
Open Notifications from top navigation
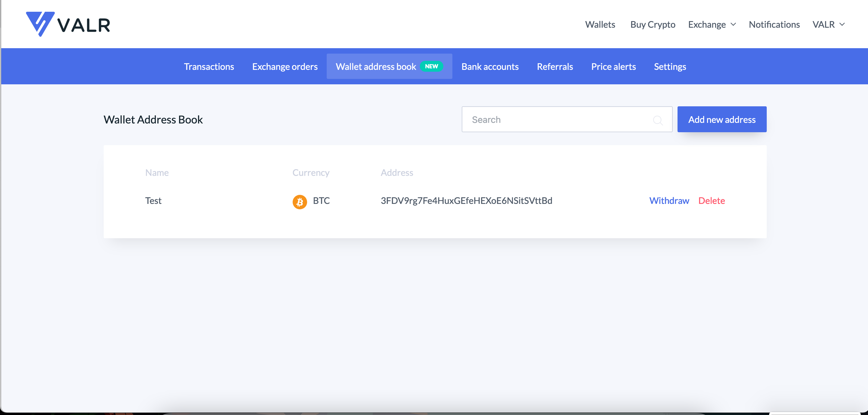point(774,25)
